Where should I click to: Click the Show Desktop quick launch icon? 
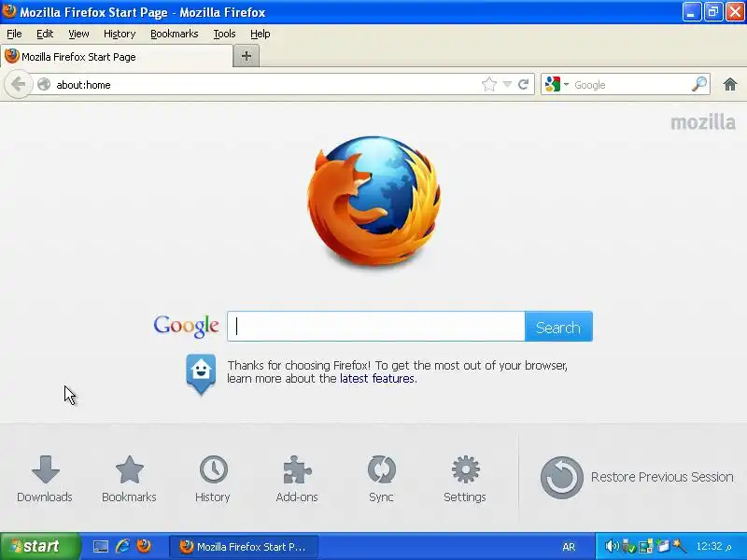pyautogui.click(x=101, y=546)
